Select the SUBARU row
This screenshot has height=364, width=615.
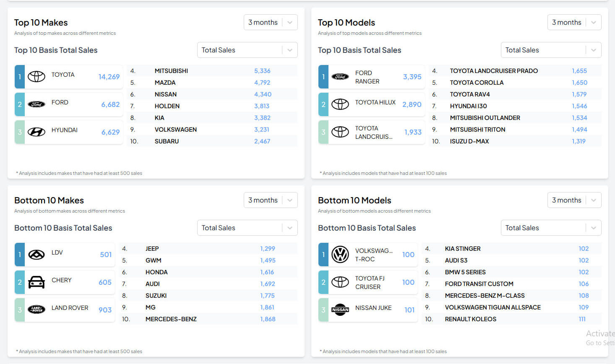pyautogui.click(x=212, y=141)
